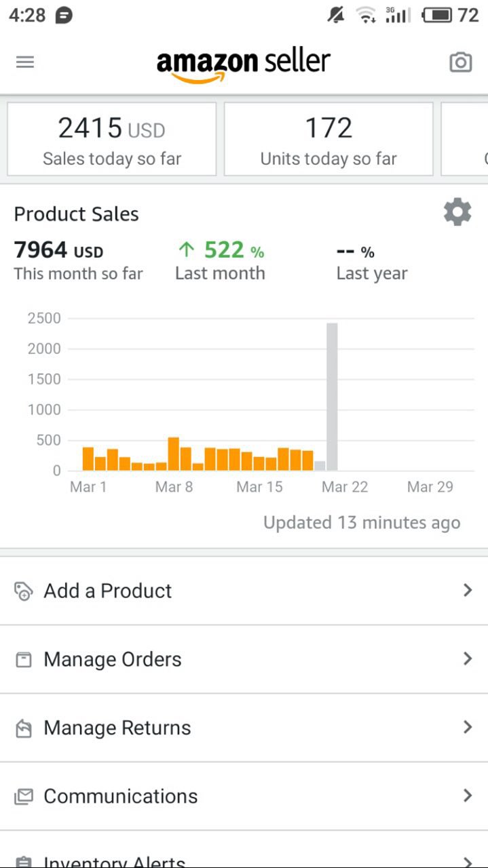The image size is (488, 868).
Task: Expand Add a Product chevron
Action: click(467, 591)
